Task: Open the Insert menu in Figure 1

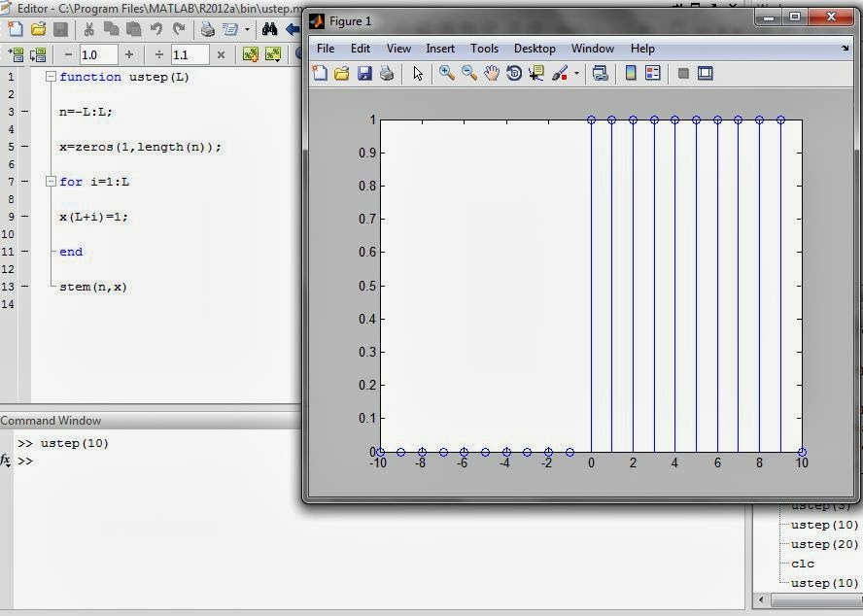Action: coord(440,48)
